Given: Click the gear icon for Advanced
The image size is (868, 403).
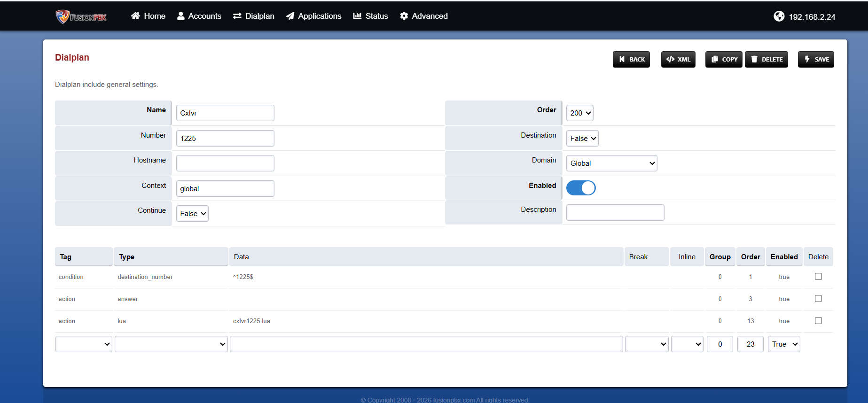Looking at the screenshot, I should click(404, 16).
